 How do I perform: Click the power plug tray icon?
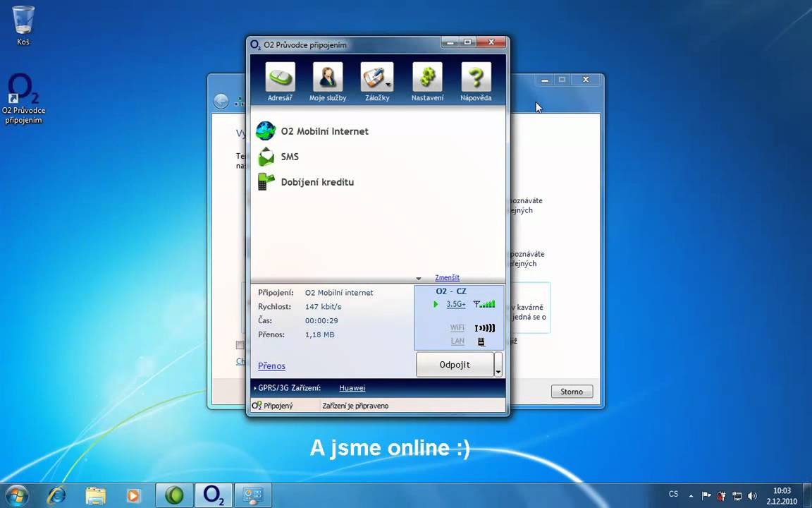coord(721,496)
